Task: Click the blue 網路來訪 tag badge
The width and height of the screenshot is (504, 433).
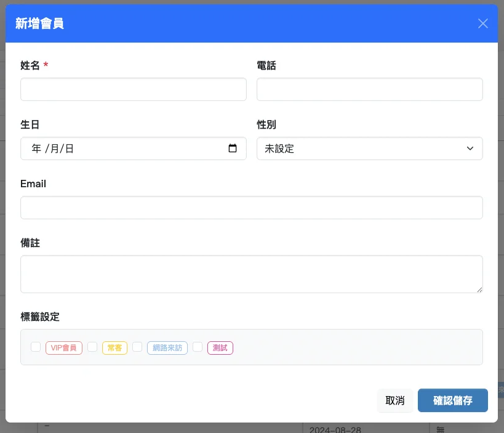Action: pyautogui.click(x=167, y=348)
